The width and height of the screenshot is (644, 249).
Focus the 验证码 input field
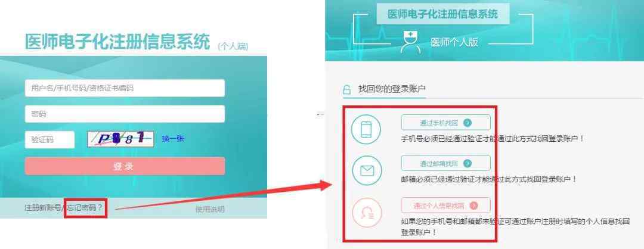pos(49,140)
